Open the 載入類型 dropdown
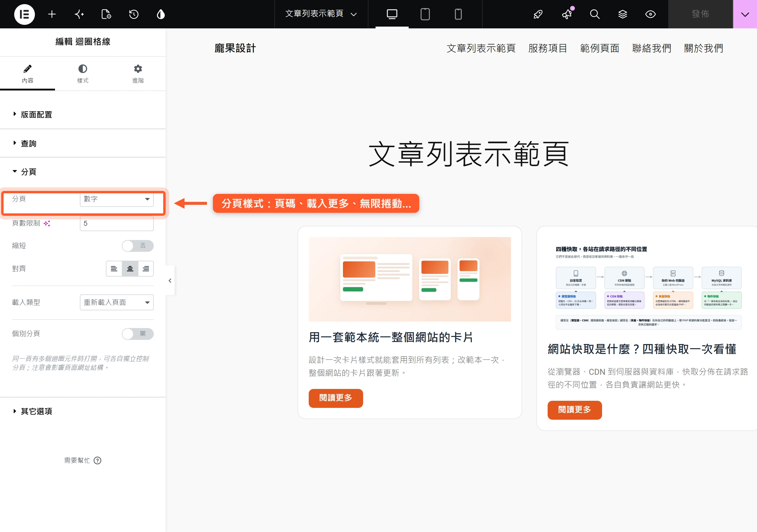Screen dimensions: 757x532 click(x=117, y=302)
